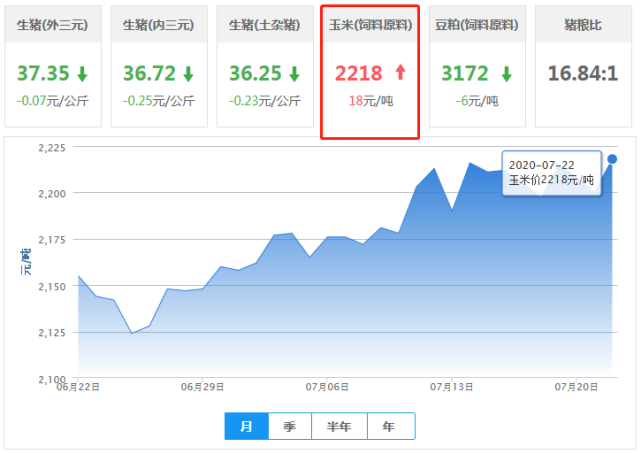Click the 36.25 price value

click(x=256, y=74)
